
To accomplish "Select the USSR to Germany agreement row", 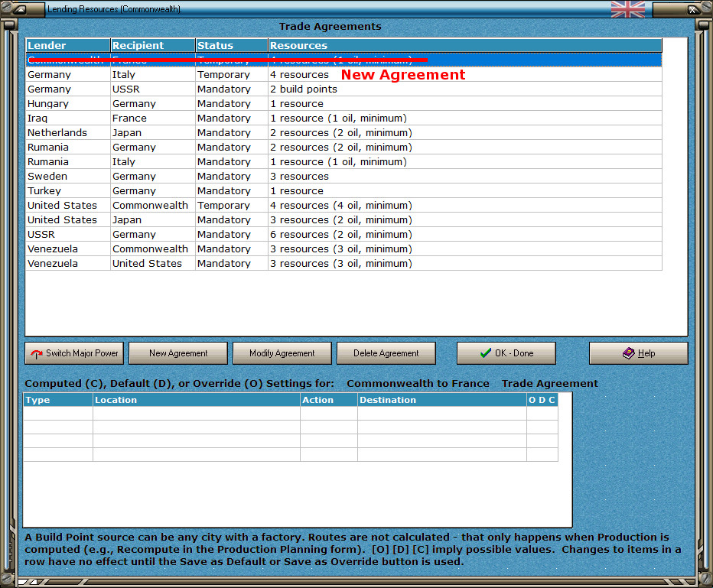I will (343, 235).
